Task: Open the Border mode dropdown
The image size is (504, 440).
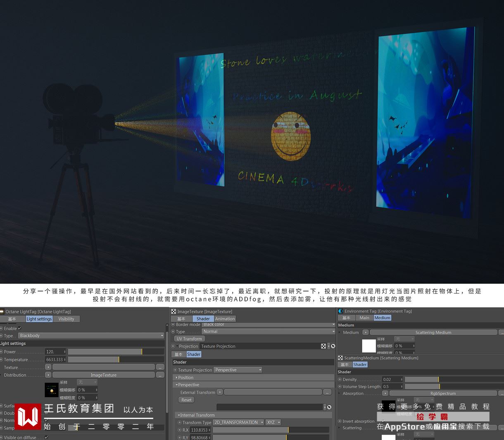Action: [269, 325]
